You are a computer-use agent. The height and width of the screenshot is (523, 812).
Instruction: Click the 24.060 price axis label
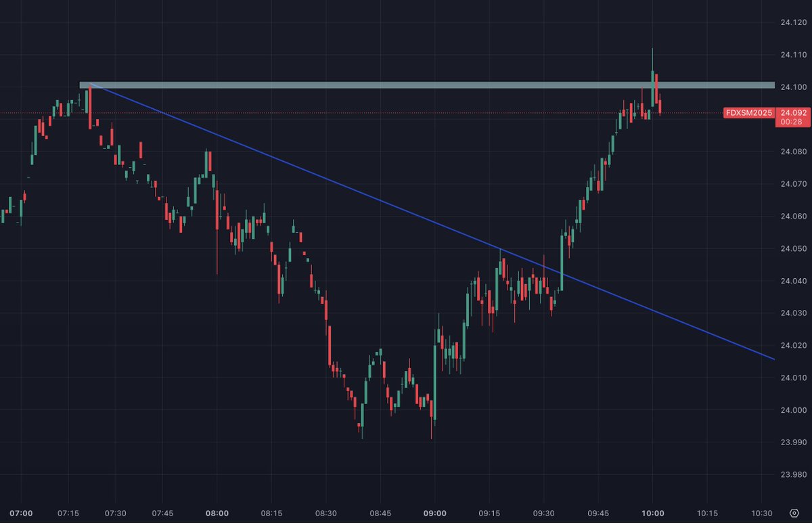pos(793,217)
